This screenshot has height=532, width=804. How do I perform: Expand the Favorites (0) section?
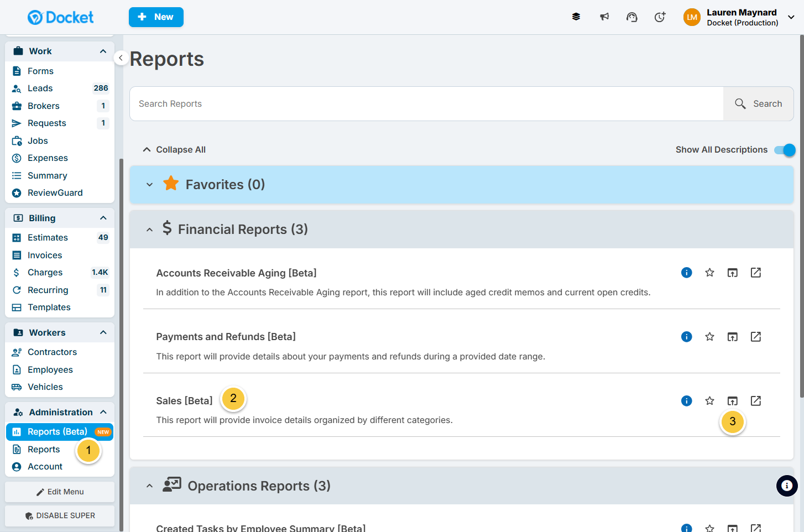[149, 185]
